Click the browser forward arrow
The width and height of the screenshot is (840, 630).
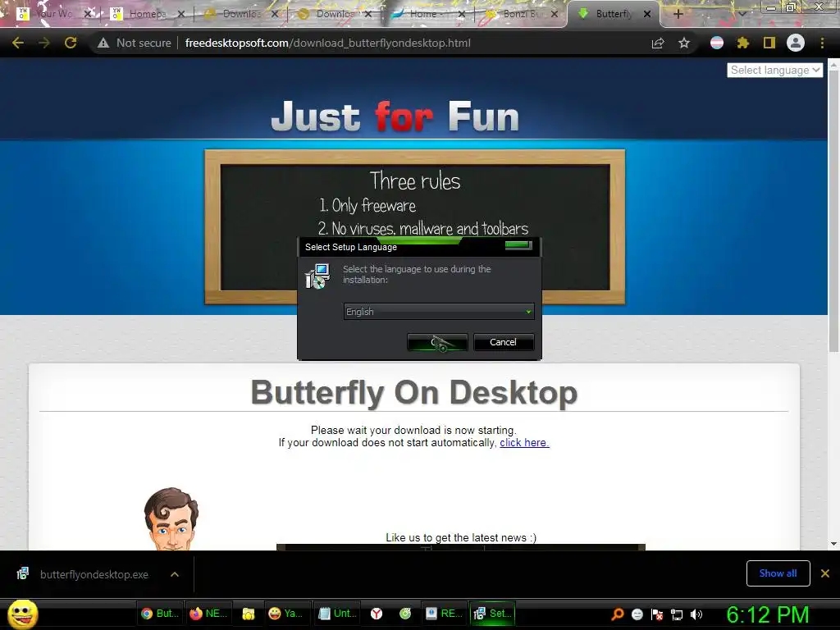point(44,43)
